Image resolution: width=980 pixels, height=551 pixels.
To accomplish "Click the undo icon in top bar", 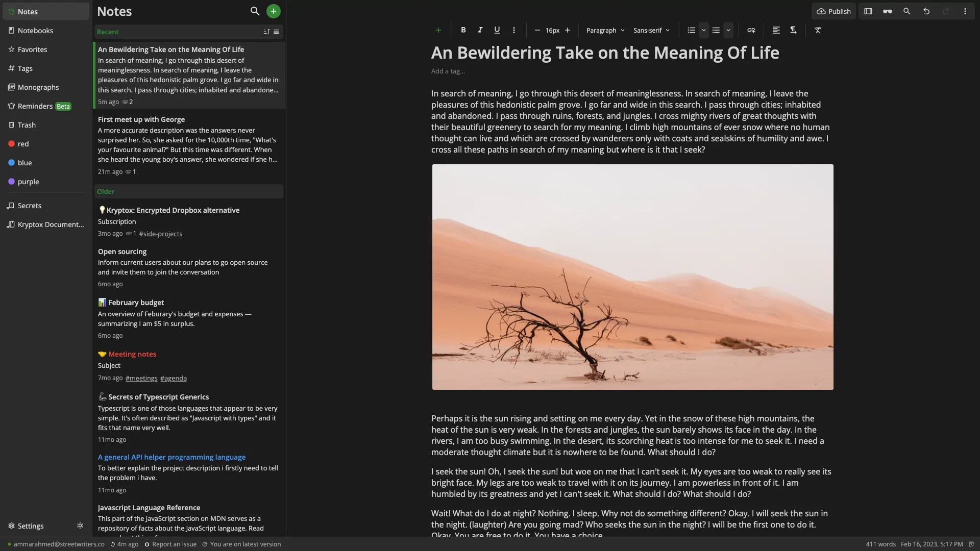I will (x=926, y=11).
